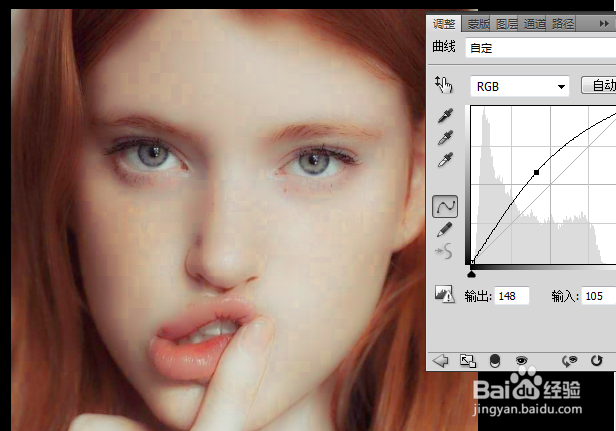This screenshot has height=431, width=616.
Task: Pick the white point eyedropper
Action: click(x=445, y=160)
